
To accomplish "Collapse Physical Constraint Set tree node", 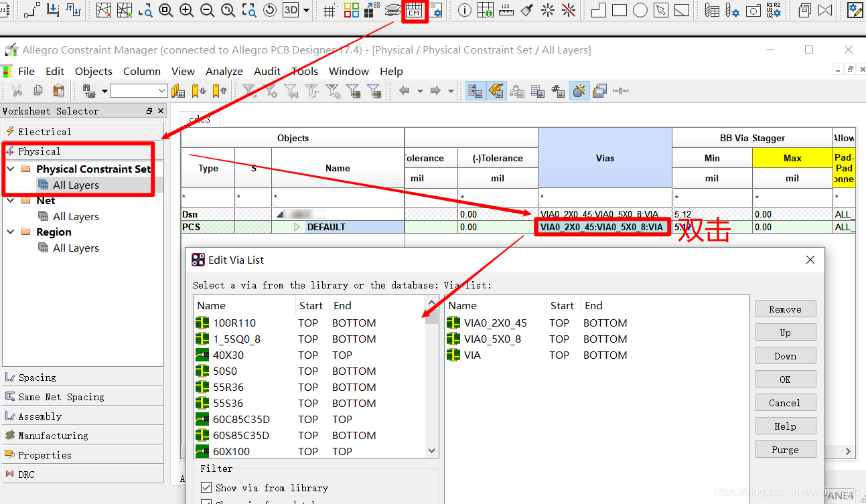I will (11, 169).
